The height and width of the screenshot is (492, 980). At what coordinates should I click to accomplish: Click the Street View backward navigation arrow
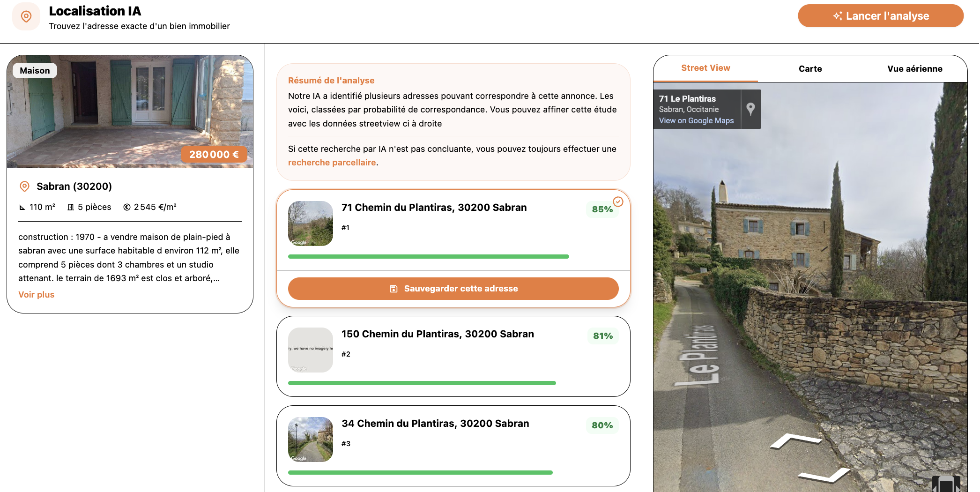(x=824, y=475)
